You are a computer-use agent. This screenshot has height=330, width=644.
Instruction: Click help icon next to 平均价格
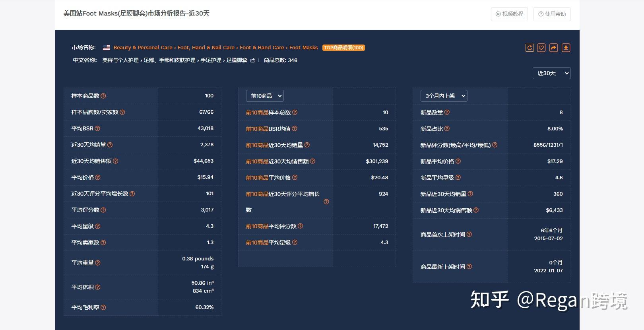(98, 177)
